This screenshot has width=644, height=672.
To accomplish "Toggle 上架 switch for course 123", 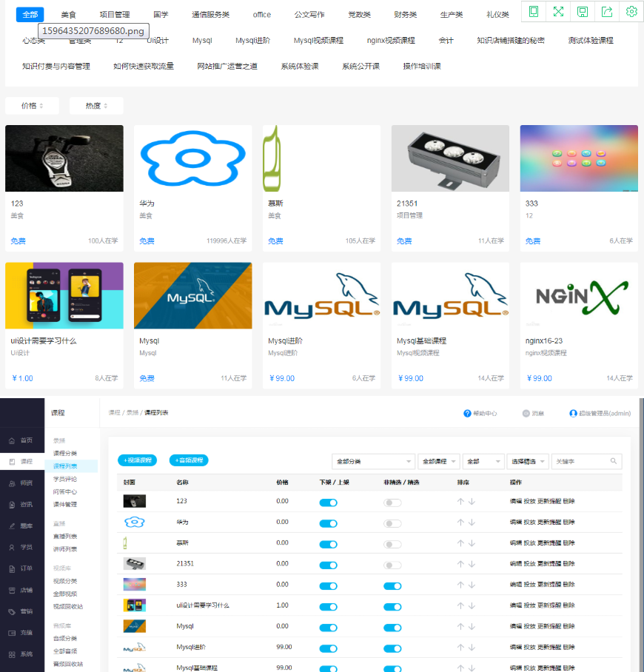I will point(329,503).
